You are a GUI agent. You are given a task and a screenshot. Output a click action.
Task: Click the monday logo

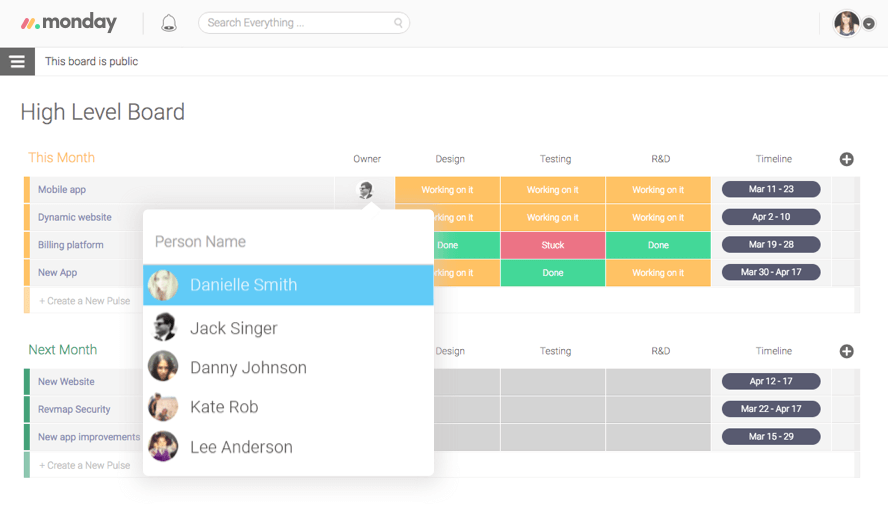pyautogui.click(x=69, y=23)
